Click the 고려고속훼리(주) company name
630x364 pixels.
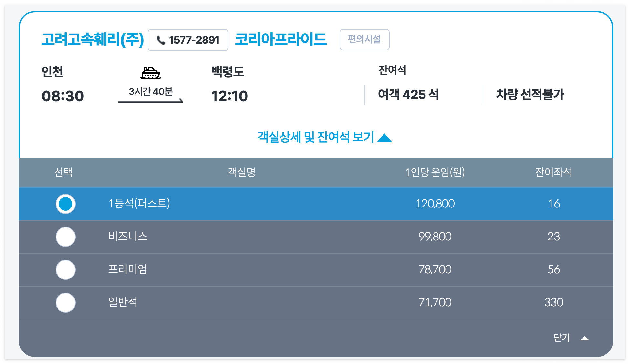click(93, 39)
